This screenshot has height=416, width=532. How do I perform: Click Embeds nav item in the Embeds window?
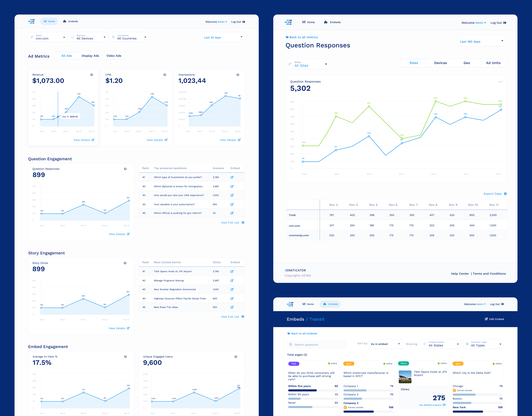[x=330, y=304]
